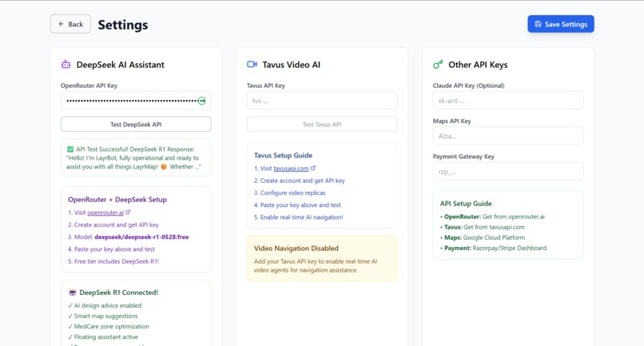Click the Save Settings button
Image resolution: width=644 pixels, height=346 pixels.
pyautogui.click(x=561, y=24)
